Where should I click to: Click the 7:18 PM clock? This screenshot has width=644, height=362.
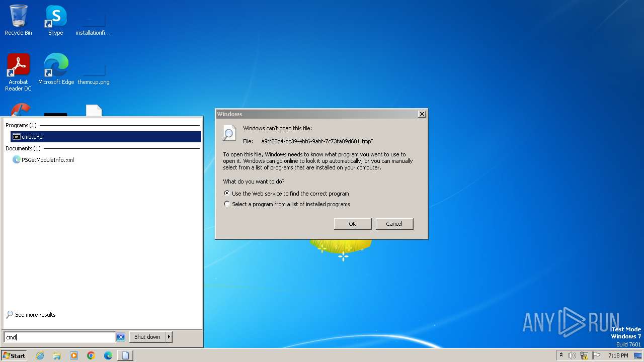(x=618, y=355)
